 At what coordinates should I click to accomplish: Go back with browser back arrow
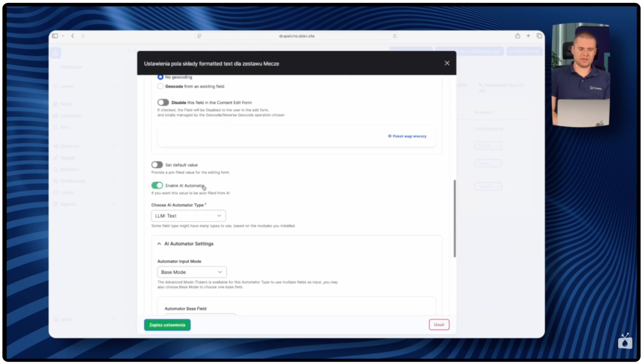point(73,36)
